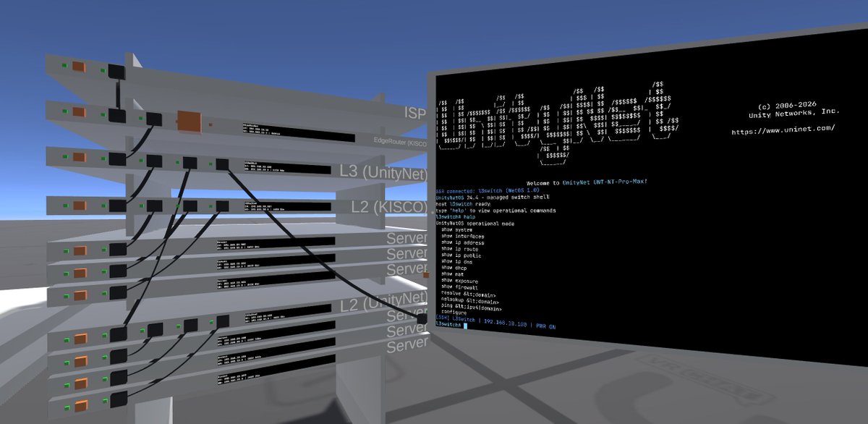Screen dimensions: 868x424
Task: Click the 'configure' command line
Action: pyautogui.click(x=456, y=313)
